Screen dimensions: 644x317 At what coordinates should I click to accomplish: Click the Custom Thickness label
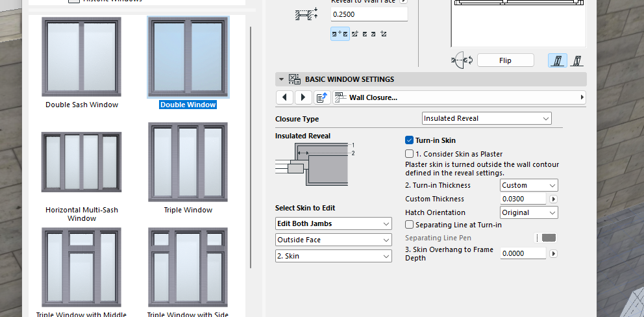tap(434, 199)
